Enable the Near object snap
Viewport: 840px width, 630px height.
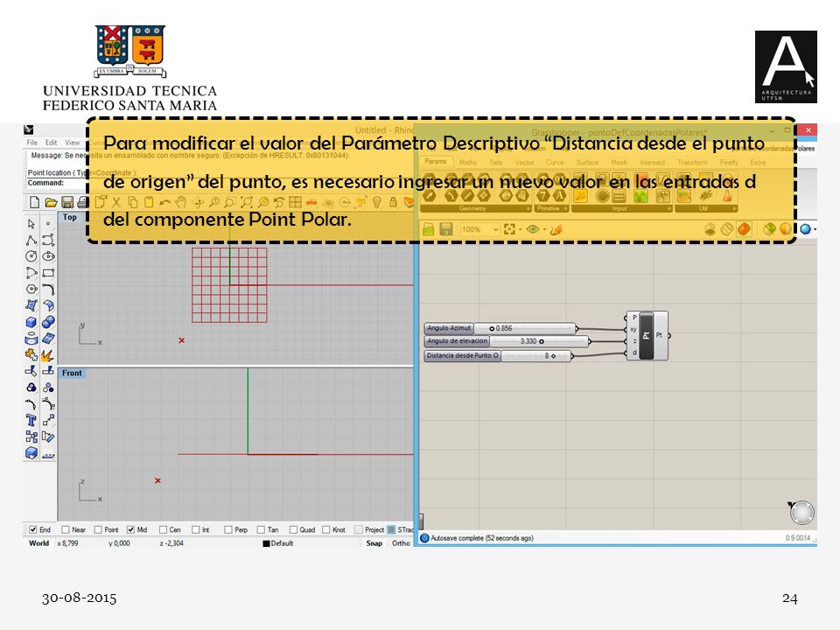[x=66, y=529]
